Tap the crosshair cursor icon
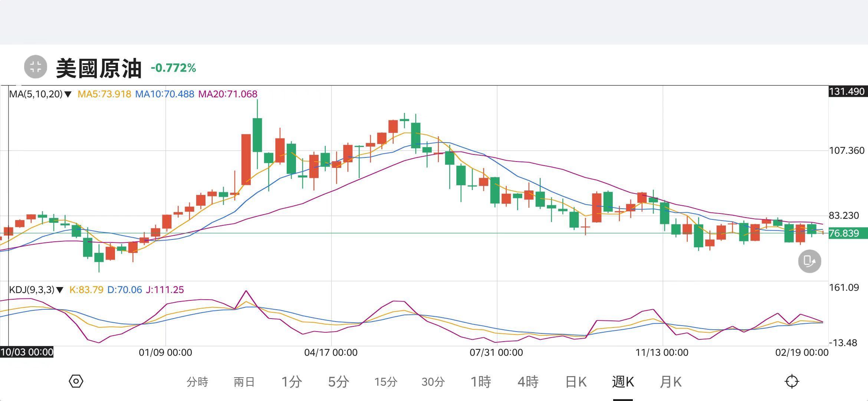Image resolution: width=868 pixels, height=401 pixels. [x=792, y=381]
